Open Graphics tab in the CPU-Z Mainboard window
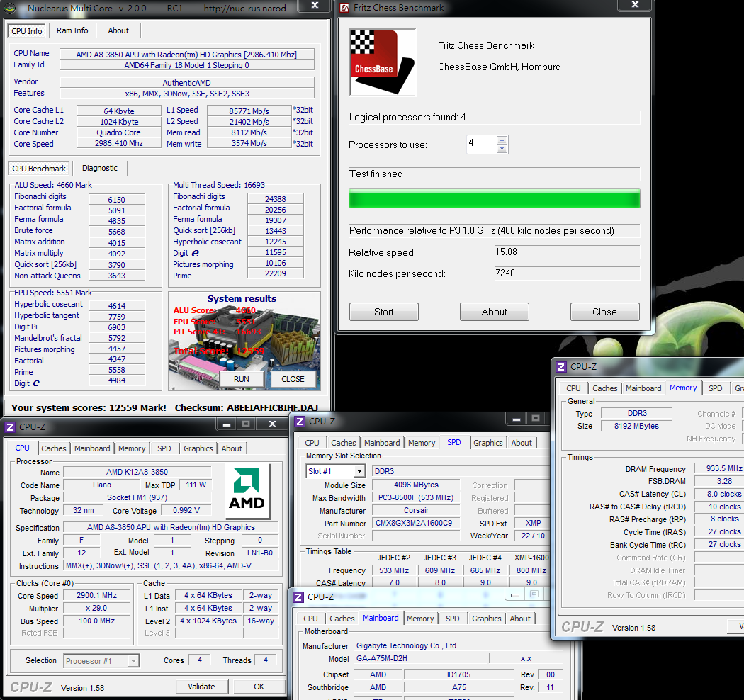744x700 pixels. click(x=486, y=619)
